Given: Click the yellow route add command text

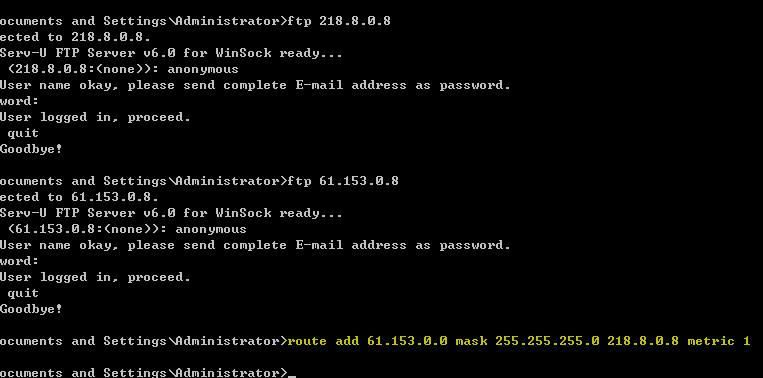Looking at the screenshot, I should pyautogui.click(x=519, y=341).
